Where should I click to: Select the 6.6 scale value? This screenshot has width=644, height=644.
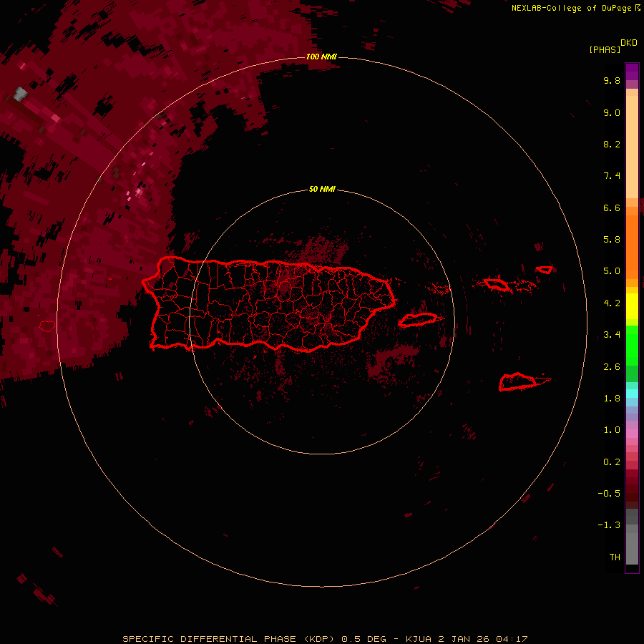click(612, 208)
